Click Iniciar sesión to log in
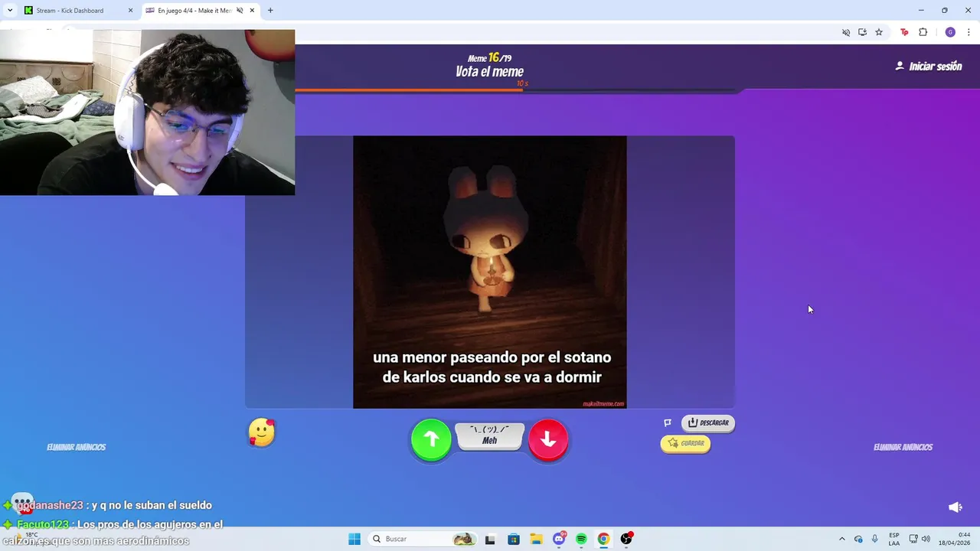This screenshot has width=980, height=551. click(x=929, y=67)
